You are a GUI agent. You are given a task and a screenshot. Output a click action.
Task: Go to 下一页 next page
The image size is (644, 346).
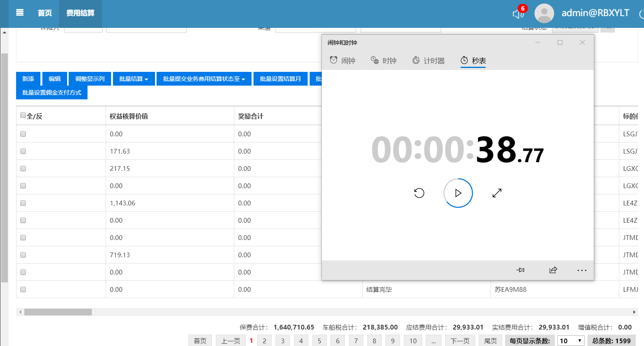click(460, 341)
